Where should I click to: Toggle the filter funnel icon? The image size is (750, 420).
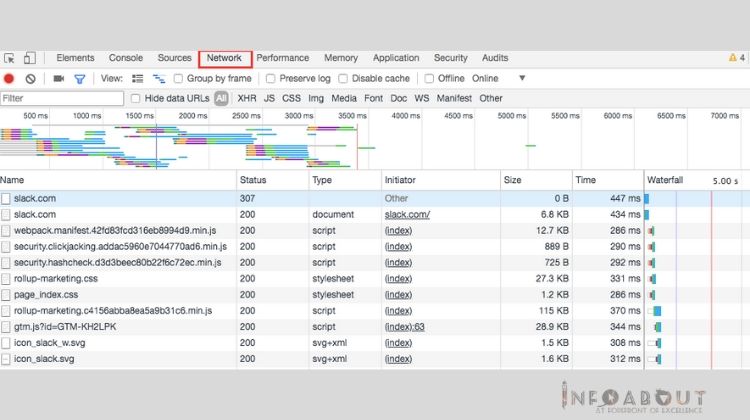click(x=80, y=79)
